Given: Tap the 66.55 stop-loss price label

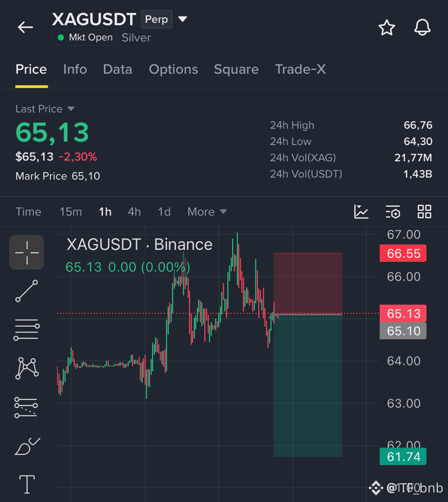Looking at the screenshot, I should pos(403,253).
